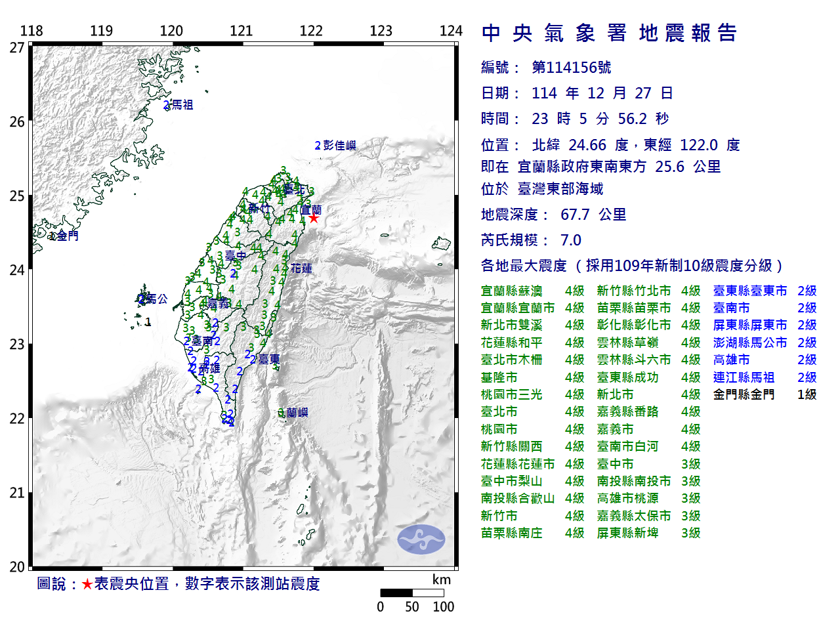Click the 新竹縣竹北市 4級 entry

point(648,291)
